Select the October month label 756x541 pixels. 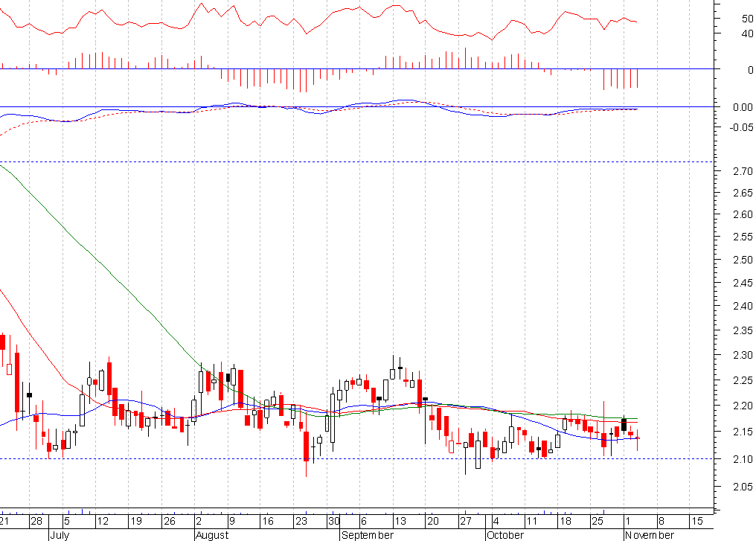point(505,535)
